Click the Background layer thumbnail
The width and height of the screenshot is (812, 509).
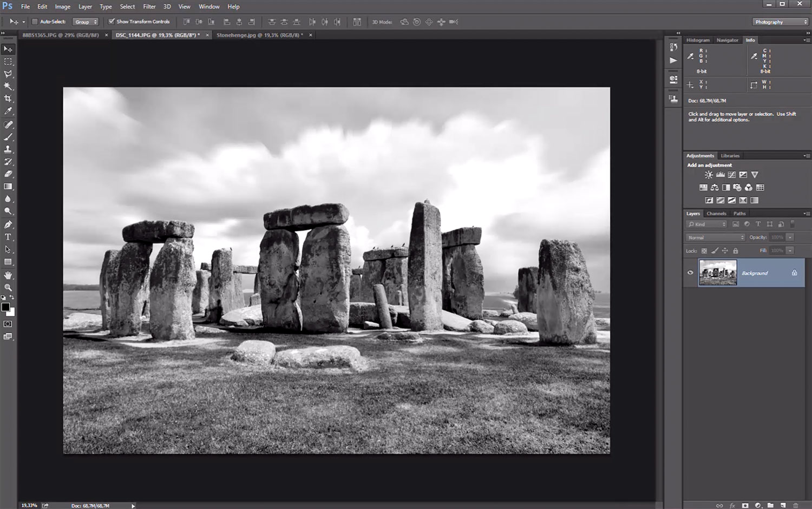[718, 273]
